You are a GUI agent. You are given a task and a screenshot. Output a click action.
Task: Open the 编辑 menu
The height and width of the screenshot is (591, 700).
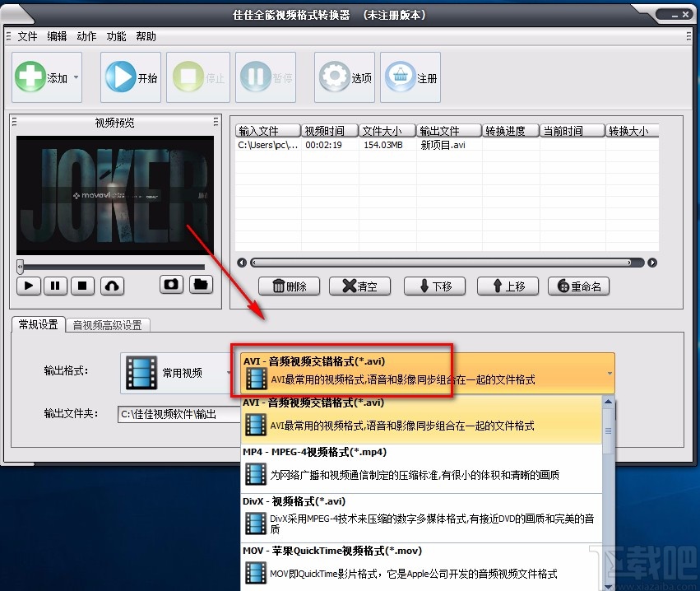(57, 36)
